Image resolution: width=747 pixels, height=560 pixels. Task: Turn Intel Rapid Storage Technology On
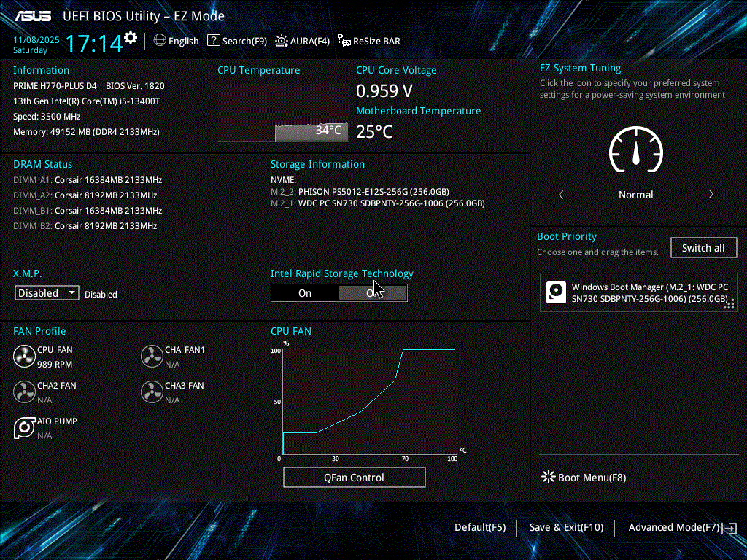[x=305, y=293]
